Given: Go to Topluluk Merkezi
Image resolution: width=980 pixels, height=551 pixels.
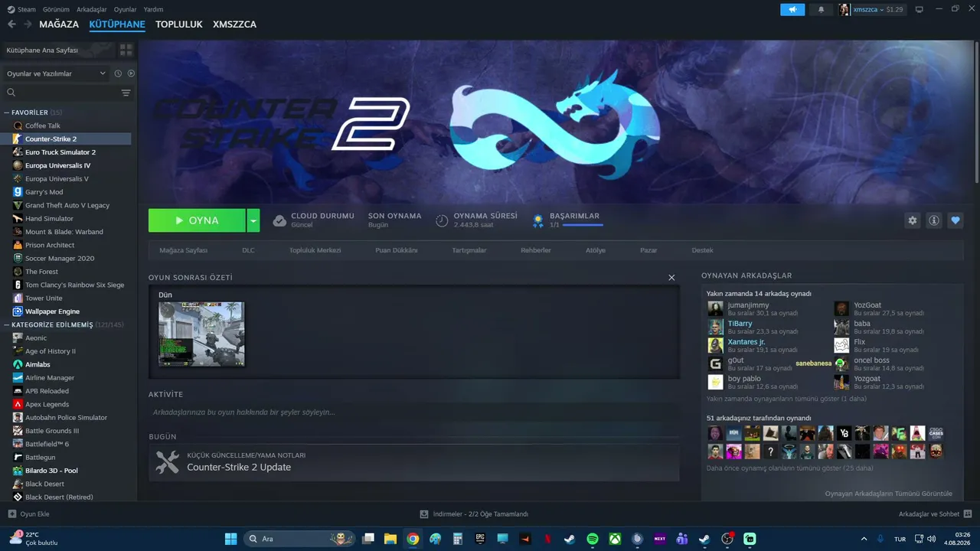Looking at the screenshot, I should [315, 250].
